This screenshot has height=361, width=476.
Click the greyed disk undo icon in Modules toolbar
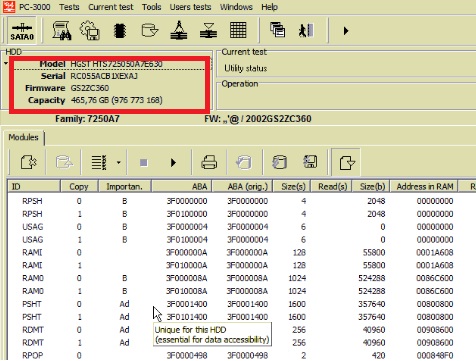(244, 163)
